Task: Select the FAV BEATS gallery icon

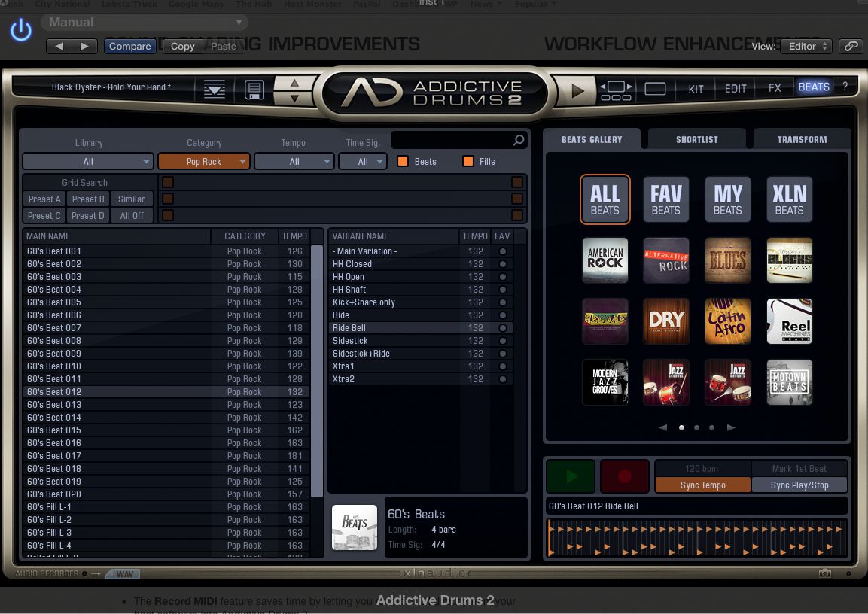Action: [666, 199]
